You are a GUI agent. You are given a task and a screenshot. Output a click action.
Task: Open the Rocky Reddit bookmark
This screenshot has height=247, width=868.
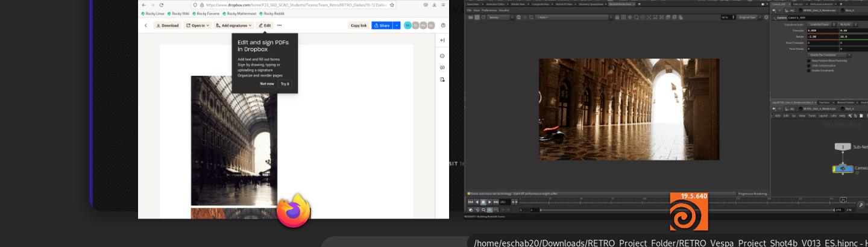click(272, 13)
